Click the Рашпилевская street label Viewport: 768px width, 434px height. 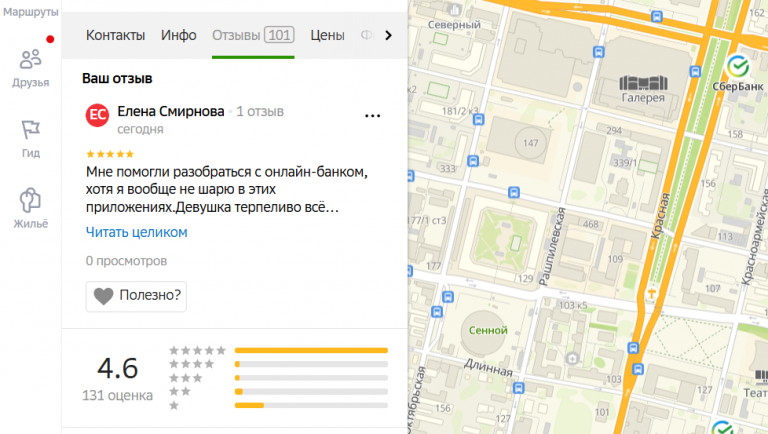point(552,246)
